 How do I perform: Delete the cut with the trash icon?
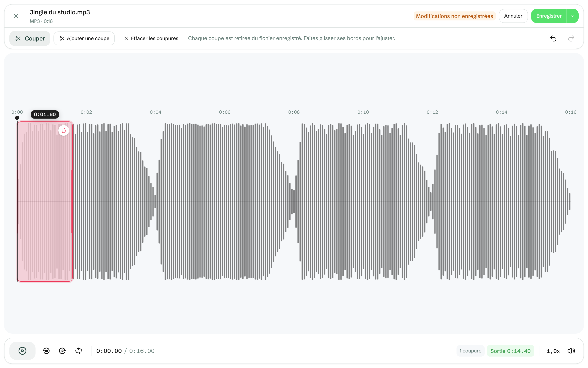coord(64,131)
